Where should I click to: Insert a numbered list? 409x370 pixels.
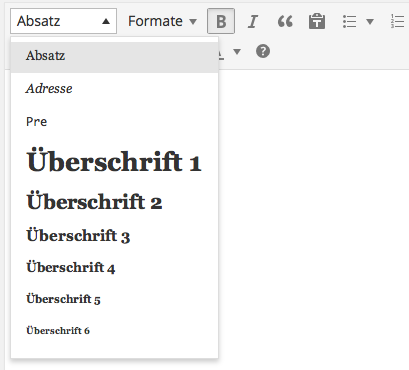[397, 21]
